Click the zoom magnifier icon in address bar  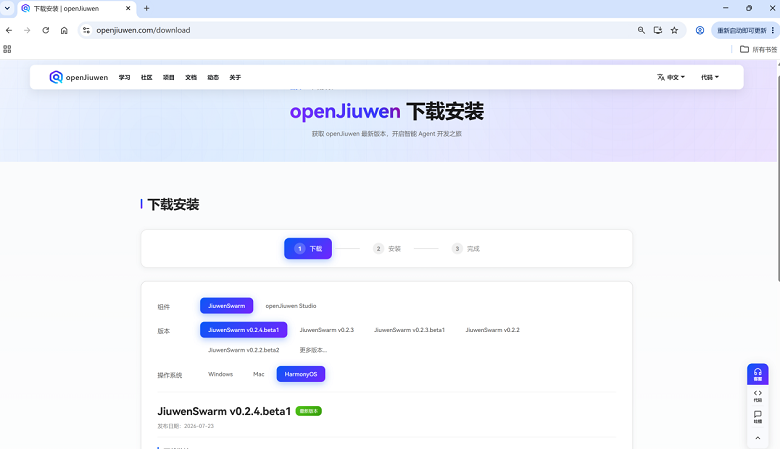click(641, 30)
